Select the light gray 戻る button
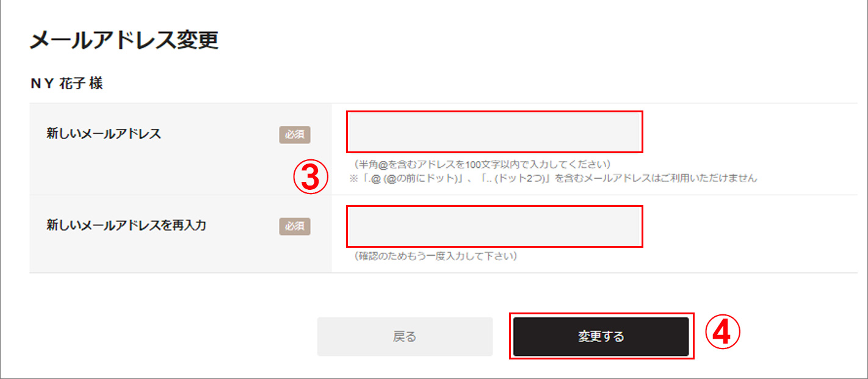Screen dimensions: 868x379 point(405,336)
